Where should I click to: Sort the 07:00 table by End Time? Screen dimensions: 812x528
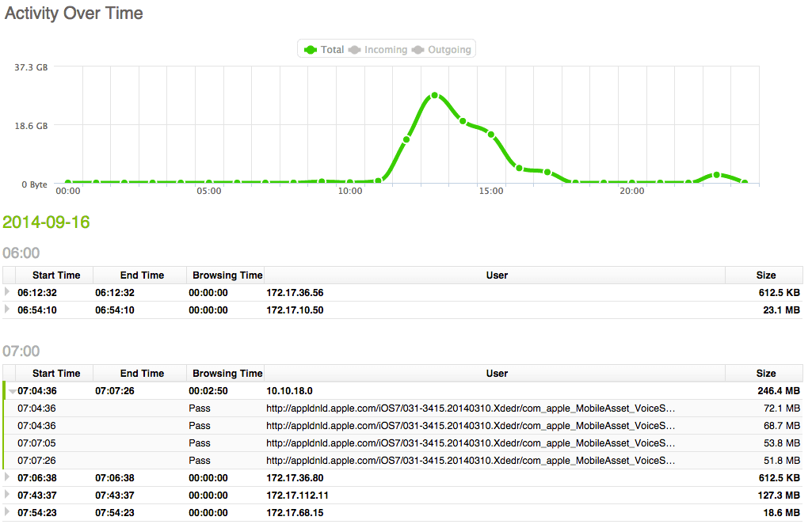pos(141,373)
